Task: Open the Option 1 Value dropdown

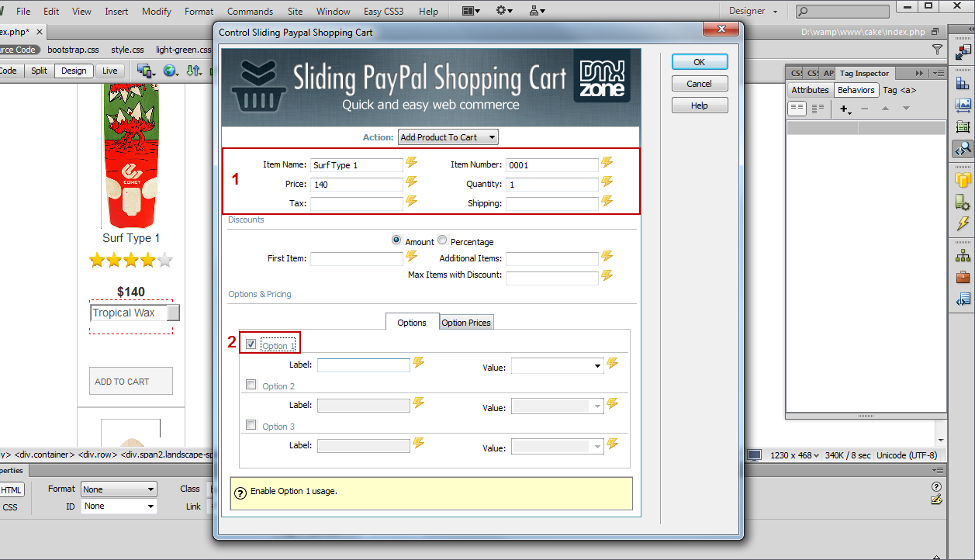Action: pos(558,365)
